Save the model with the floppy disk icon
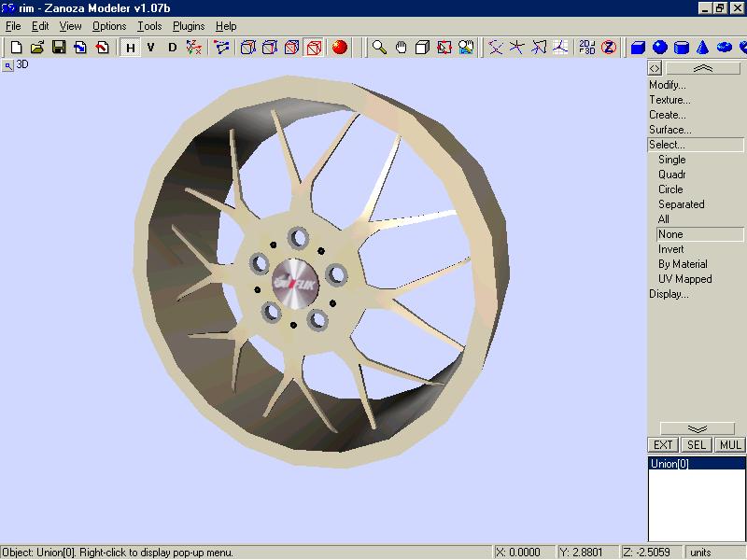The height and width of the screenshot is (560, 747). [58, 47]
